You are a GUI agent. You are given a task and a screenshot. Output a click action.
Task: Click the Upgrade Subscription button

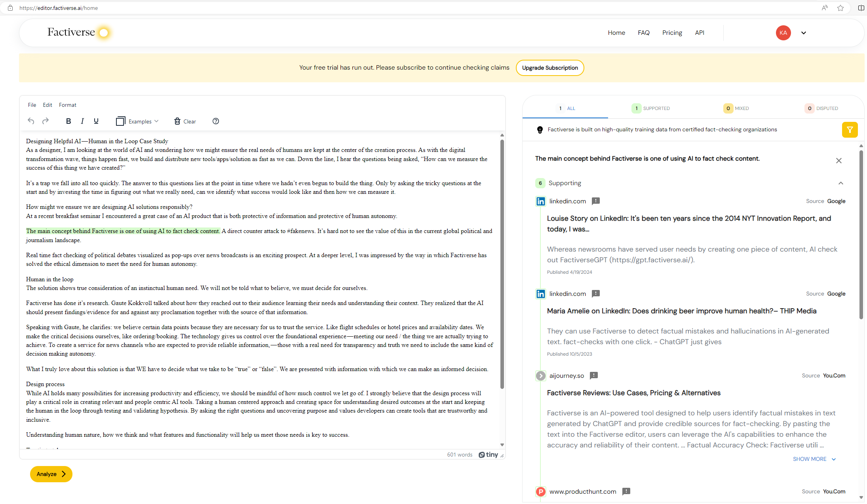549,68
